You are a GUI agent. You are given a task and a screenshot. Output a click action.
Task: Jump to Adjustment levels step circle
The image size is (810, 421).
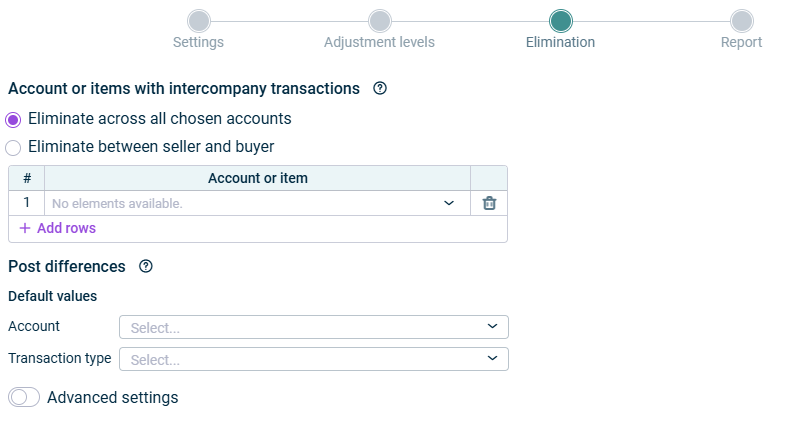point(380,21)
